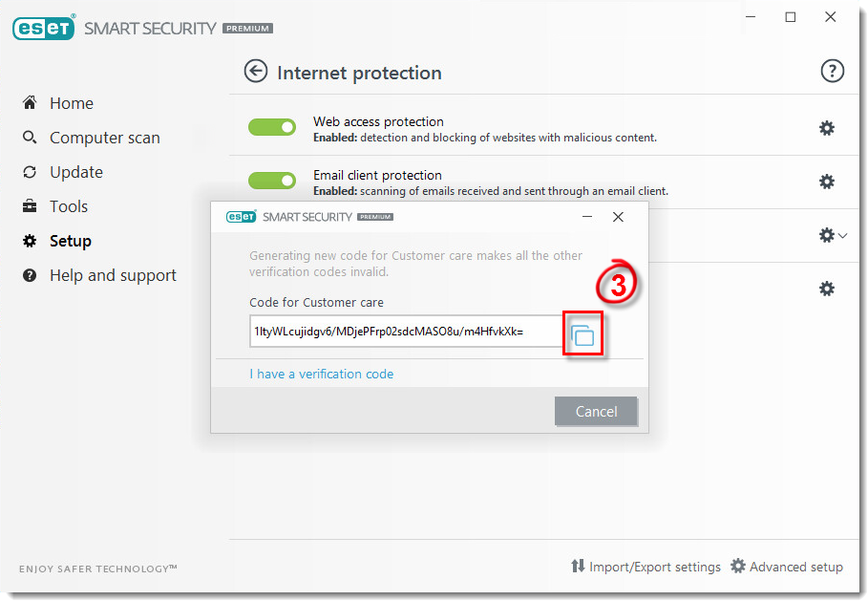Open the help question mark icon
The width and height of the screenshot is (868, 601).
[x=832, y=71]
